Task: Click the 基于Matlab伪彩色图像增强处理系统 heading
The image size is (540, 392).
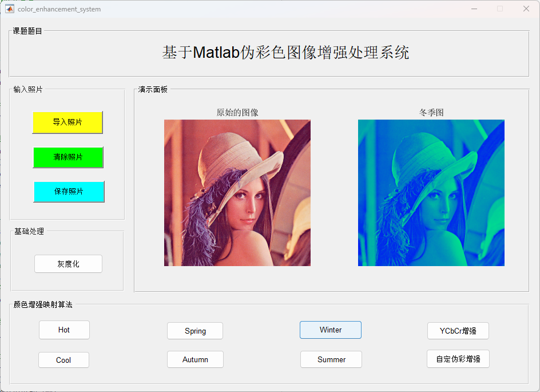Action: pos(285,53)
